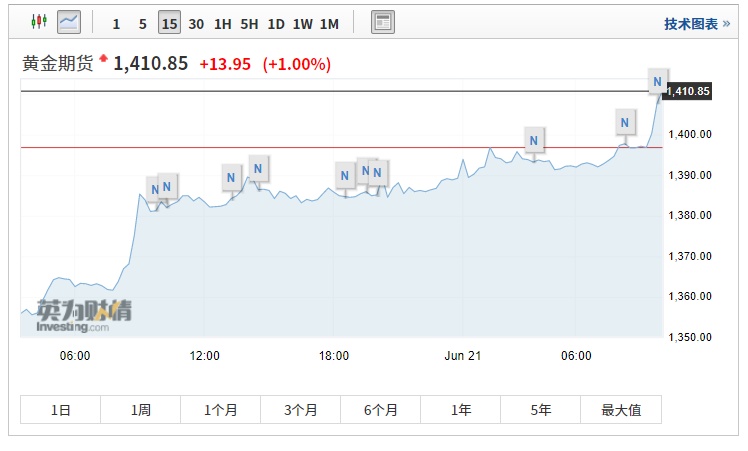This screenshot has width=748, height=451.
Task: Click the news marker at the price peak
Action: 657,80
